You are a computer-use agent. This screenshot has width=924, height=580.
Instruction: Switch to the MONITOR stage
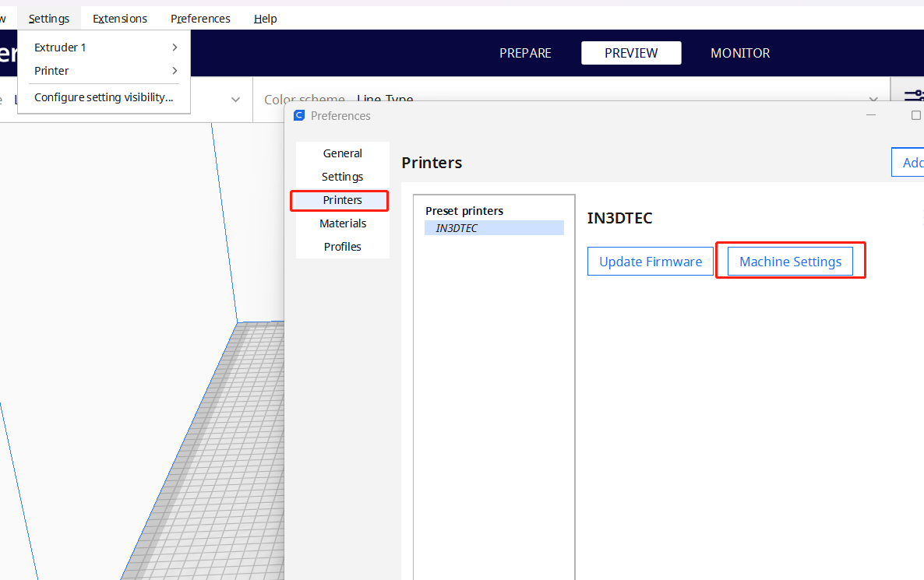click(x=740, y=53)
